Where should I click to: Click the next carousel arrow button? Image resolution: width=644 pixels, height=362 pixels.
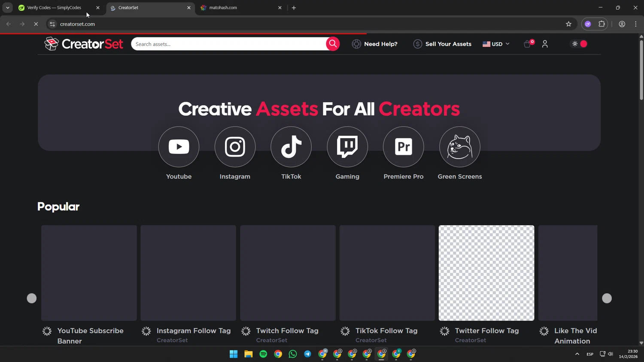[x=607, y=299]
